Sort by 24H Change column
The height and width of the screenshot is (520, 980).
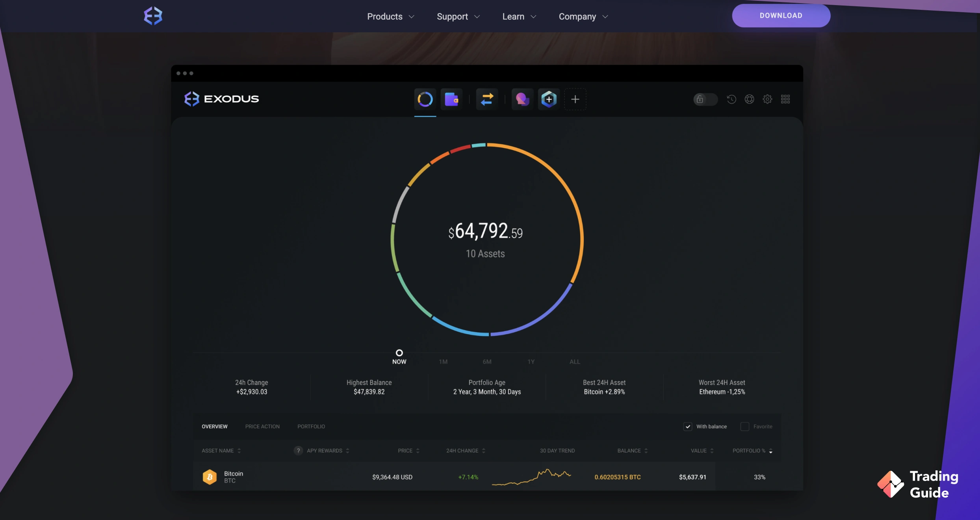coord(466,451)
